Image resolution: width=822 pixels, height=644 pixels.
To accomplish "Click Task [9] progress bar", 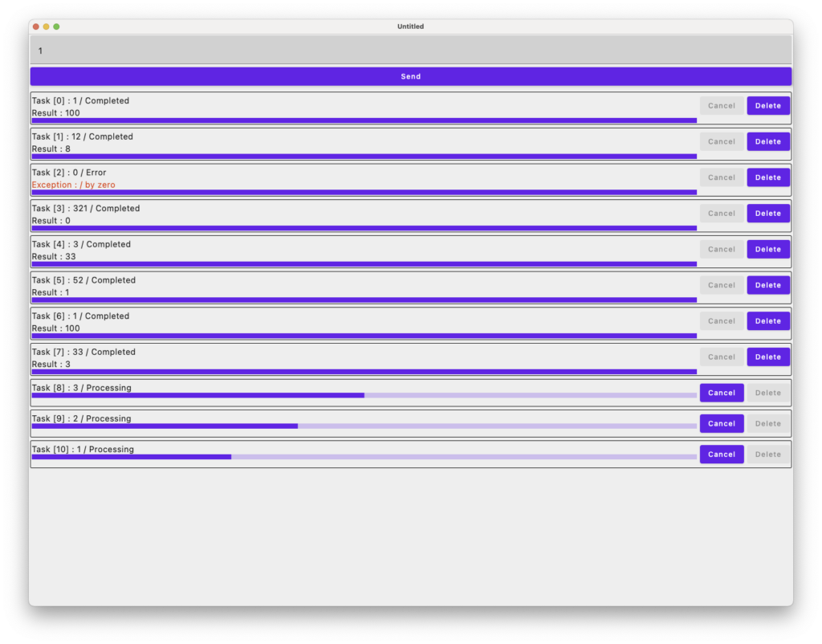I will [364, 426].
